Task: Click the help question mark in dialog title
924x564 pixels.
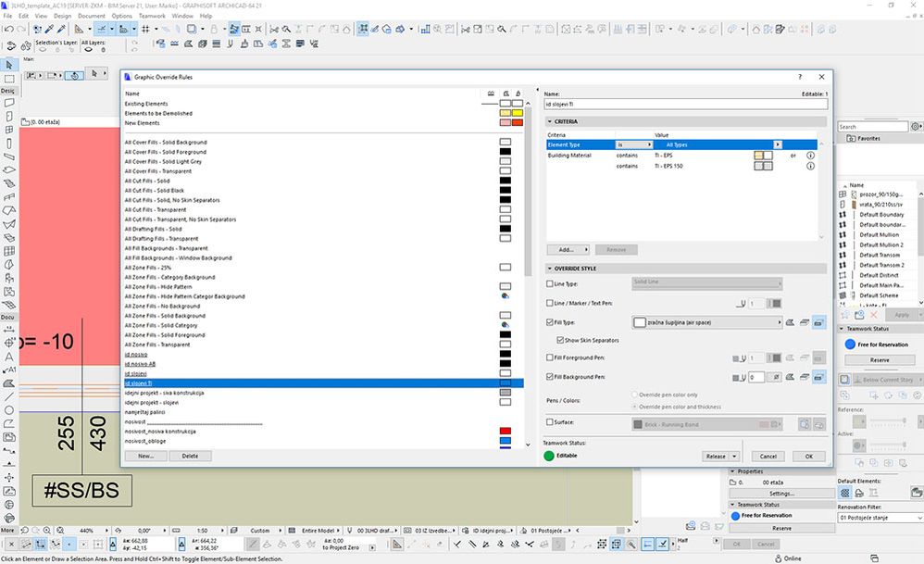Action: coord(800,77)
